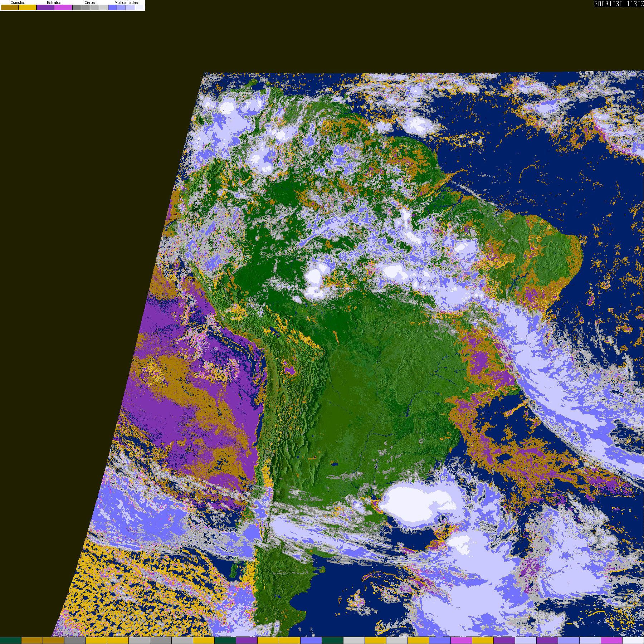Viewport: 644px width, 644px height.
Task: Choose the second-lightest gray Cirros swatch
Action: (x=94, y=7)
